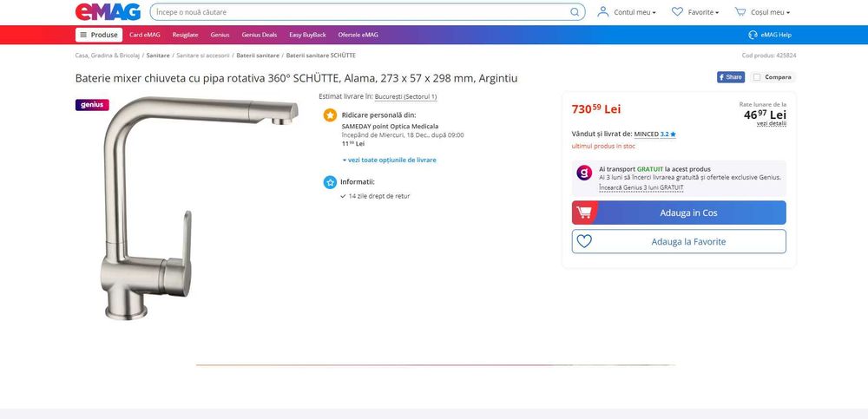Image resolution: width=868 pixels, height=419 pixels.
Task: Click Adauga in Cos button
Action: [x=679, y=213]
